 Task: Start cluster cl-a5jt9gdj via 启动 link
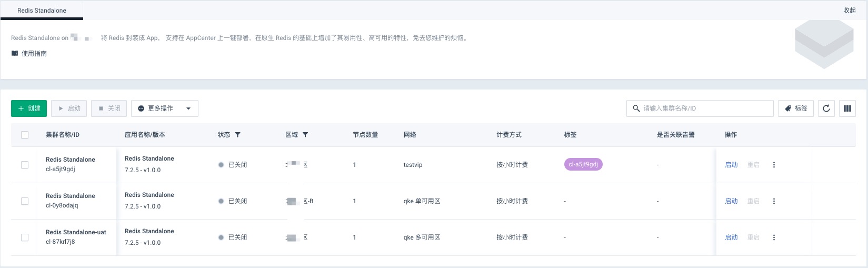731,165
